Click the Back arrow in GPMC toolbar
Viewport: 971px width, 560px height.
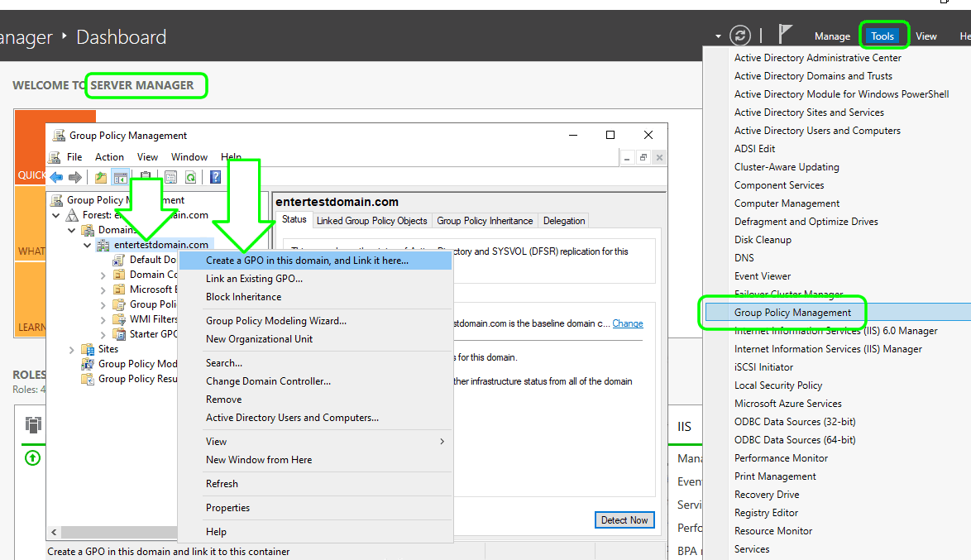click(x=56, y=177)
